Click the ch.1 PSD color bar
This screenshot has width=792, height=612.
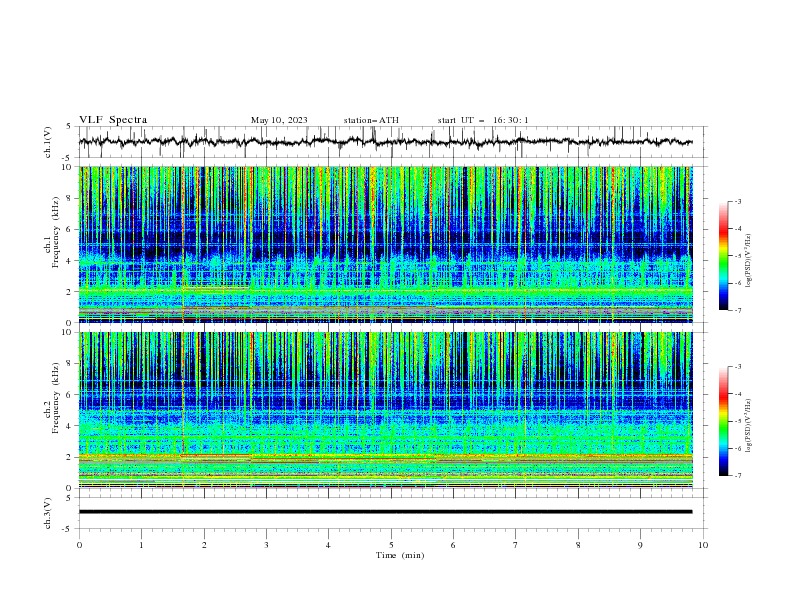[x=724, y=256]
